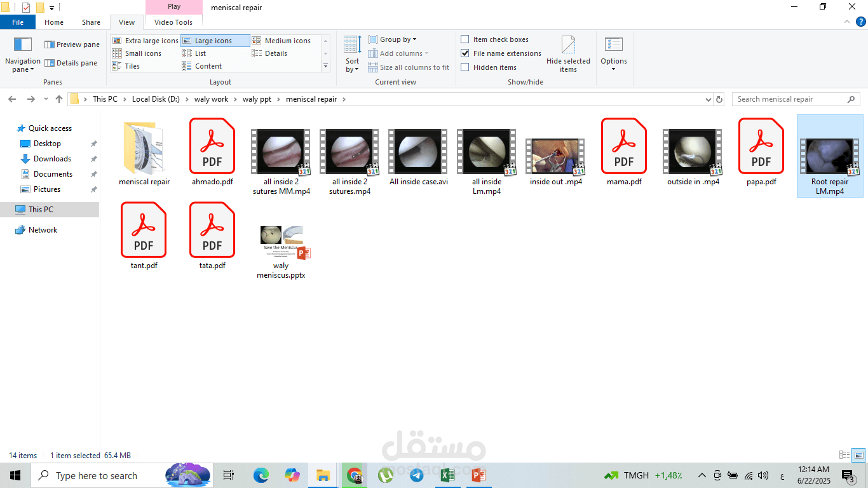This screenshot has height=488, width=868.
Task: Open the Navigation pane options
Action: tap(23, 54)
